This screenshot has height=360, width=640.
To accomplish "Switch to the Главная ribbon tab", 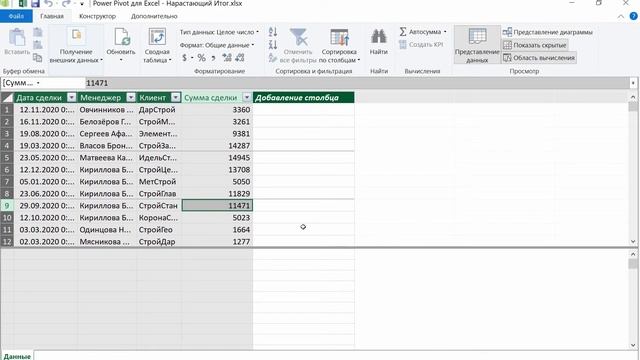I will pos(52,16).
